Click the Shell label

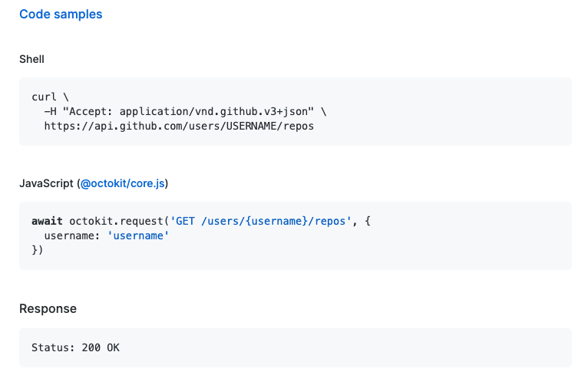32,59
